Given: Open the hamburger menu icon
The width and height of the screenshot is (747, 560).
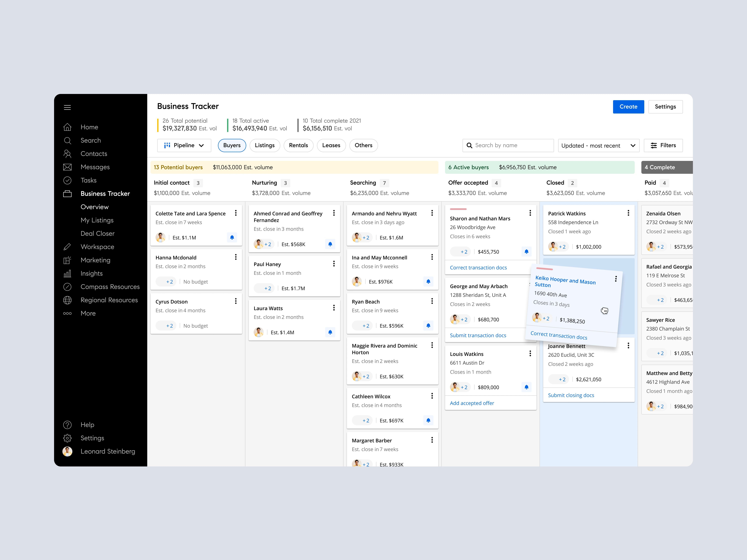Looking at the screenshot, I should pyautogui.click(x=67, y=107).
